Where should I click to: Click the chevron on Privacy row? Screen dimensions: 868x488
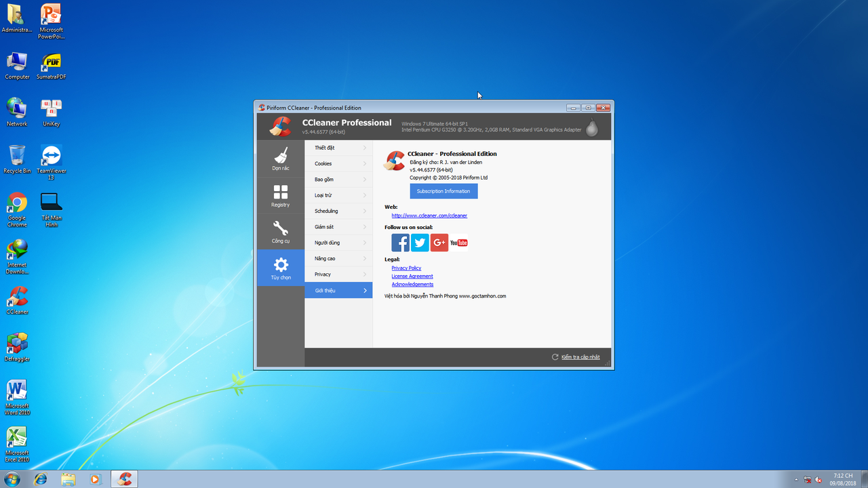click(x=365, y=274)
